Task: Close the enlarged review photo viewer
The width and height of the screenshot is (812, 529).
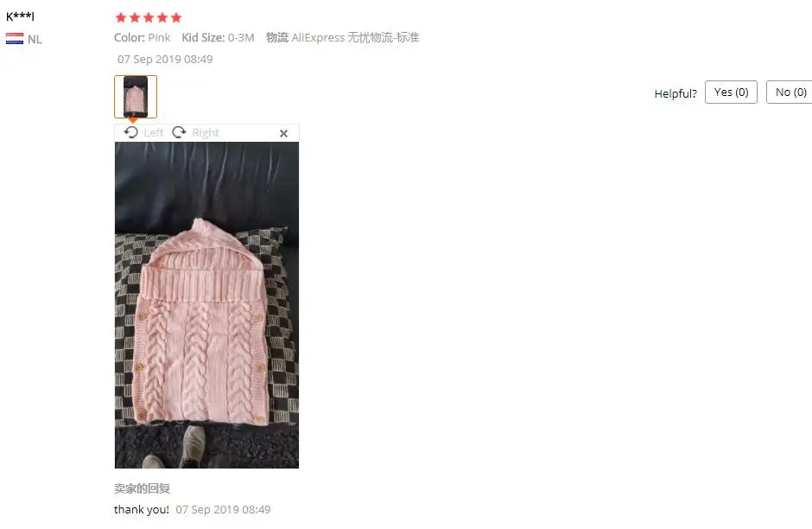Action: pos(284,134)
